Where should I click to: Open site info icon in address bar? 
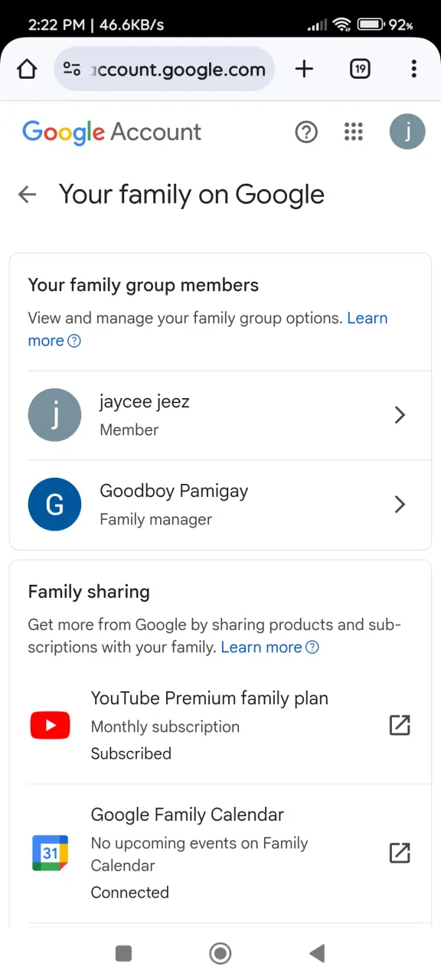click(72, 70)
